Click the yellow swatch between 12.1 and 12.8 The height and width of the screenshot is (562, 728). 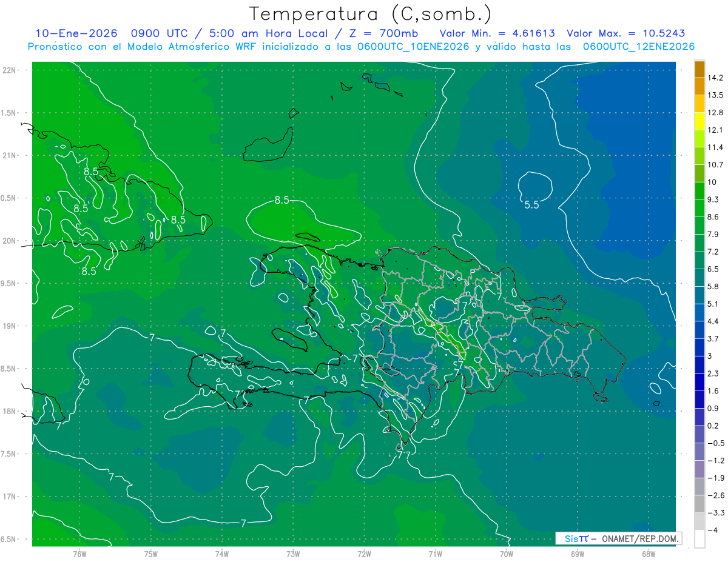[699, 121]
